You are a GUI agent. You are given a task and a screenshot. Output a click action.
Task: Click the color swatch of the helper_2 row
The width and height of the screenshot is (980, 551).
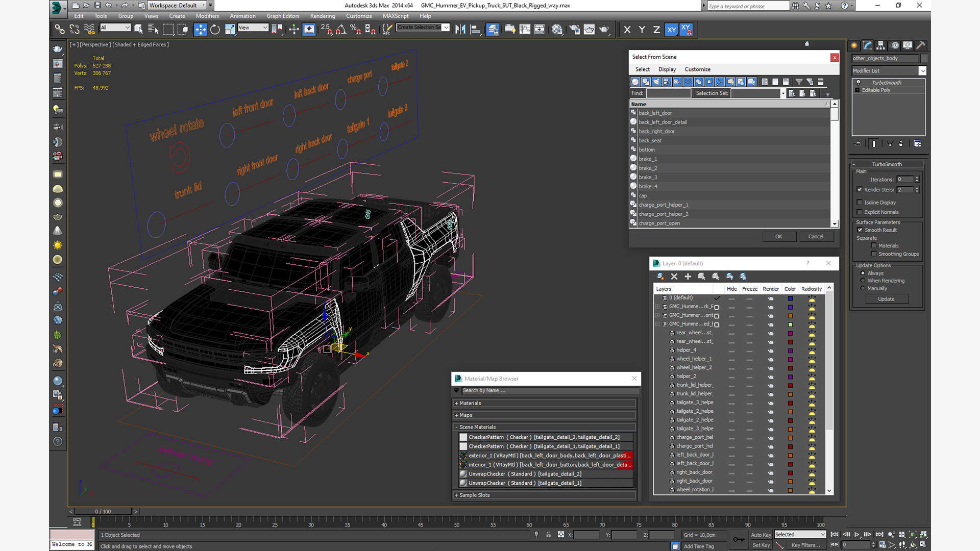[x=790, y=377]
